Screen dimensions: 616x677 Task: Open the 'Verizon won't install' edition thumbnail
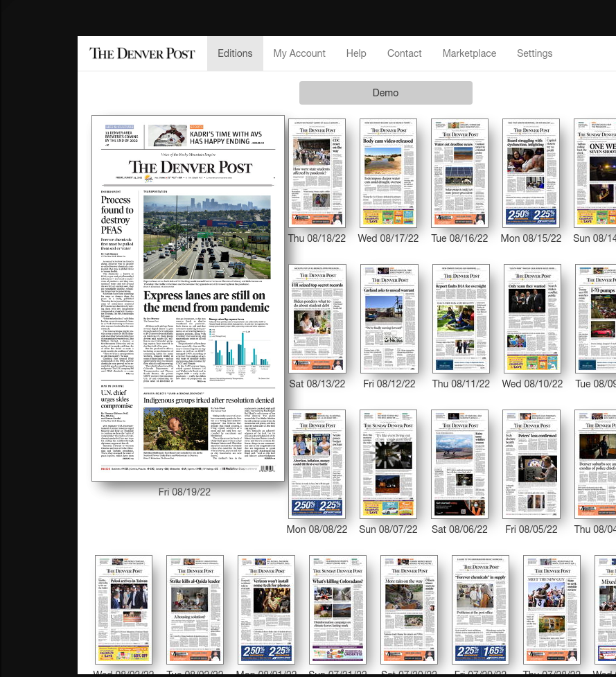[x=266, y=610]
